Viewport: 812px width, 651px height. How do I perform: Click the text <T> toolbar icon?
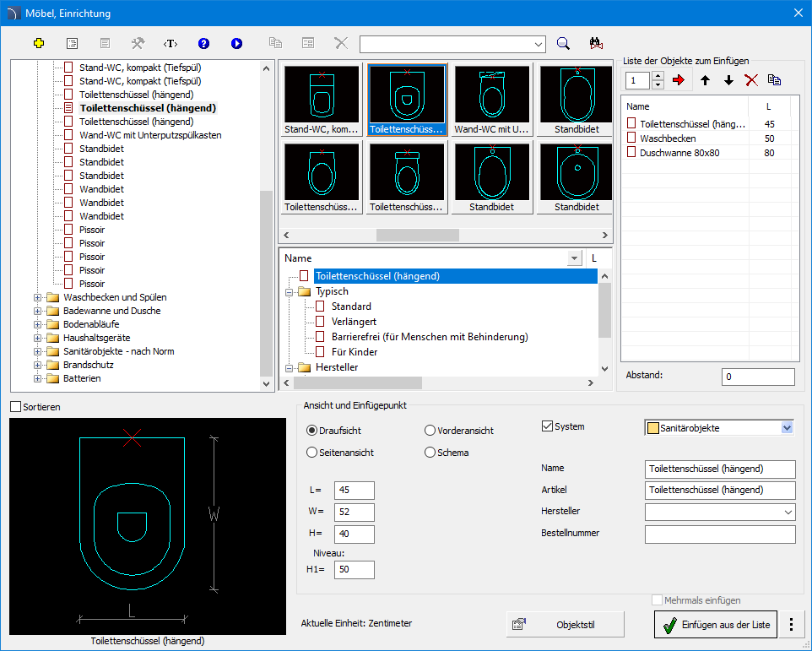(171, 44)
